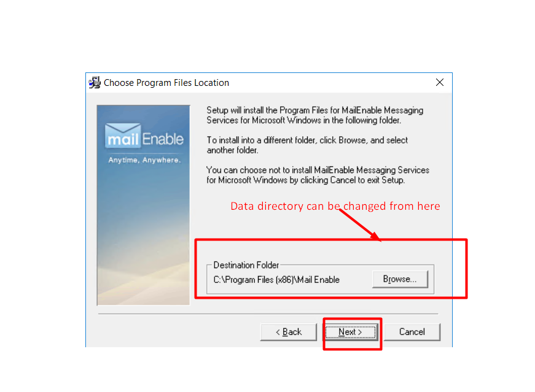Open the Browse... folder picker
Image resolution: width=535 pixels, height=392 pixels.
pyautogui.click(x=400, y=279)
